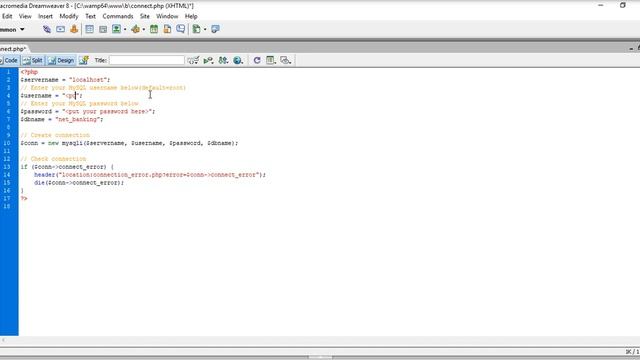This screenshot has width=640, height=360.
Task: Insert an Email Link
Action: 60,29
